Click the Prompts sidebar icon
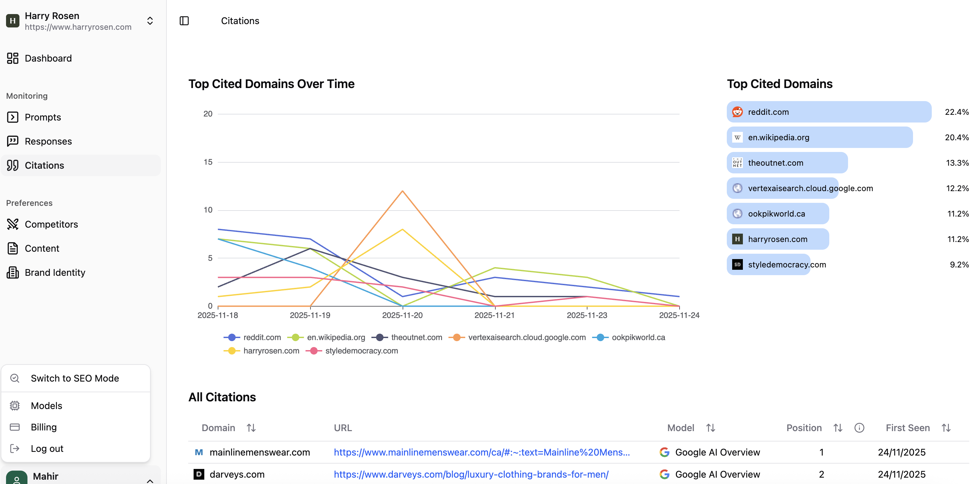The height and width of the screenshot is (484, 980). coord(12,117)
